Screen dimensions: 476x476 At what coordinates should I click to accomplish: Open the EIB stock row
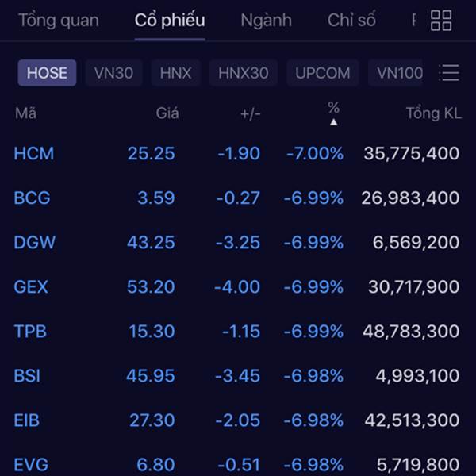click(236, 420)
